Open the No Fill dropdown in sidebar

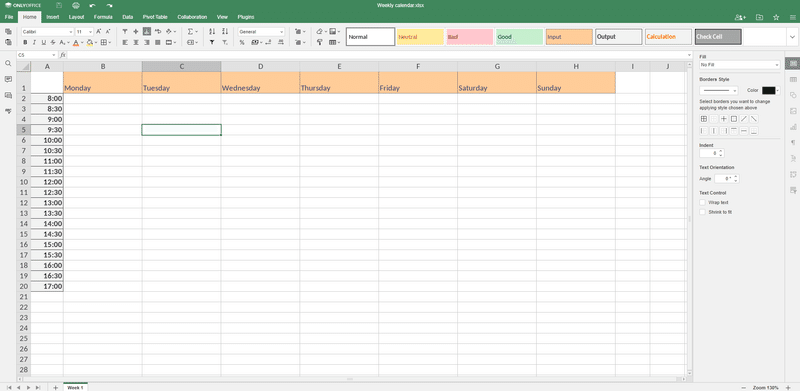(739, 65)
